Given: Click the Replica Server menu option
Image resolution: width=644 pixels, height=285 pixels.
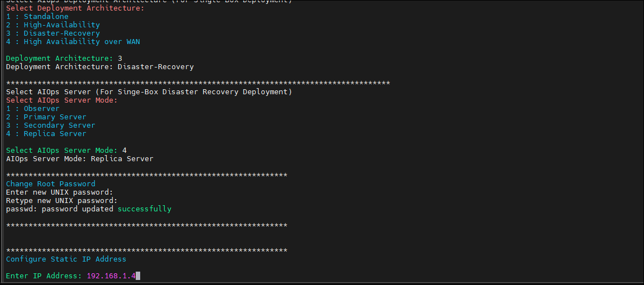Looking at the screenshot, I should (x=46, y=134).
